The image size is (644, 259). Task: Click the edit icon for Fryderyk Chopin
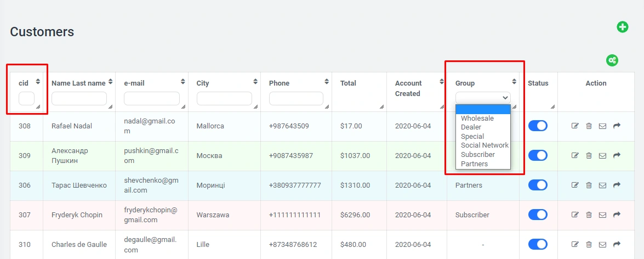click(x=575, y=215)
